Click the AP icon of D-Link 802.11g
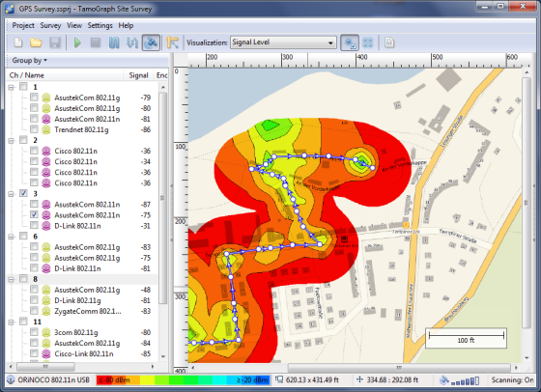The width and height of the screenshot is (541, 392). click(46, 300)
